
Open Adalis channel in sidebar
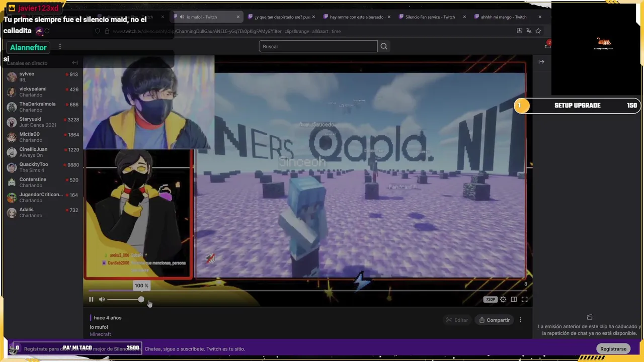43,213
